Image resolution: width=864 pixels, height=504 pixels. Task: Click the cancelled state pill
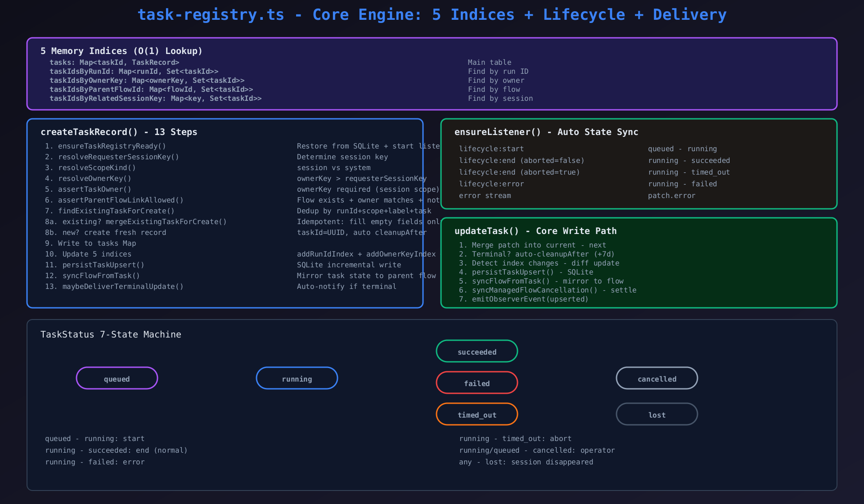tap(657, 378)
